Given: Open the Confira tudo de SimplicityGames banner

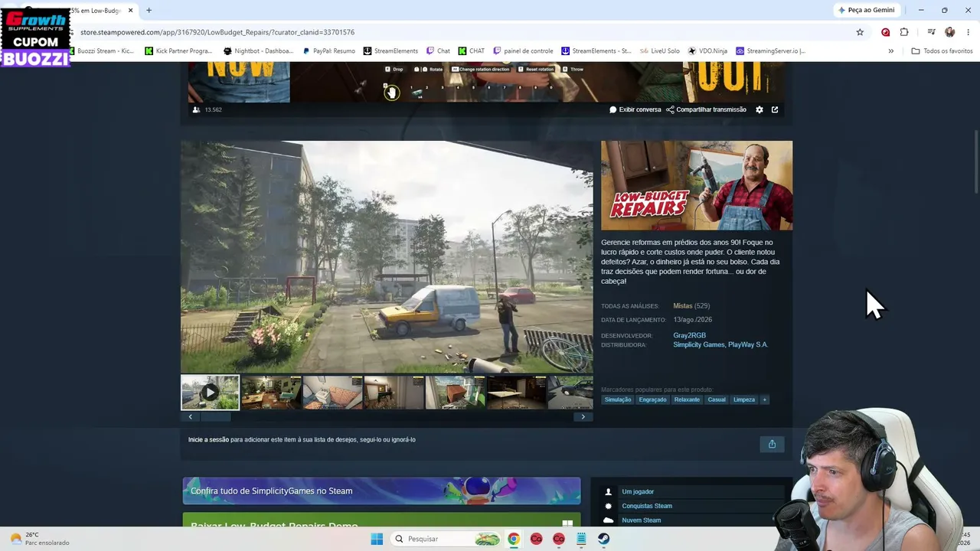Looking at the screenshot, I should tap(381, 491).
